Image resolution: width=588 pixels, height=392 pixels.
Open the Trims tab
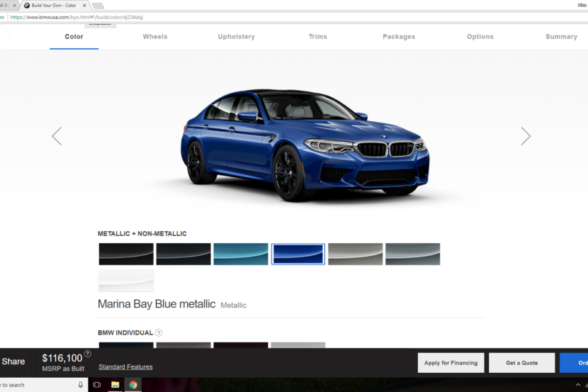click(318, 37)
